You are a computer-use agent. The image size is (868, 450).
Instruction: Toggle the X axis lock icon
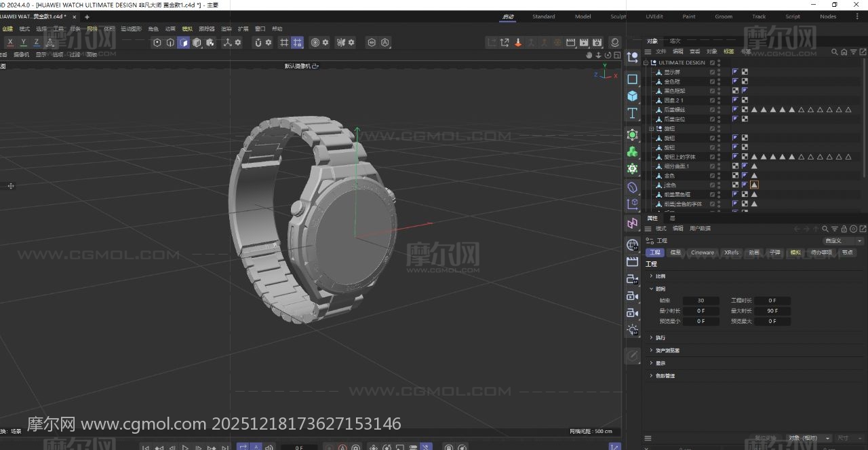[9, 42]
